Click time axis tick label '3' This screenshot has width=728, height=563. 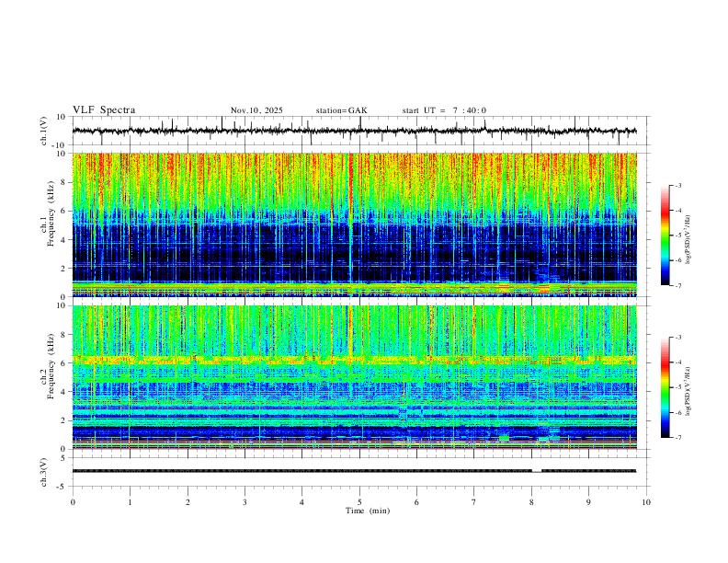coord(245,502)
